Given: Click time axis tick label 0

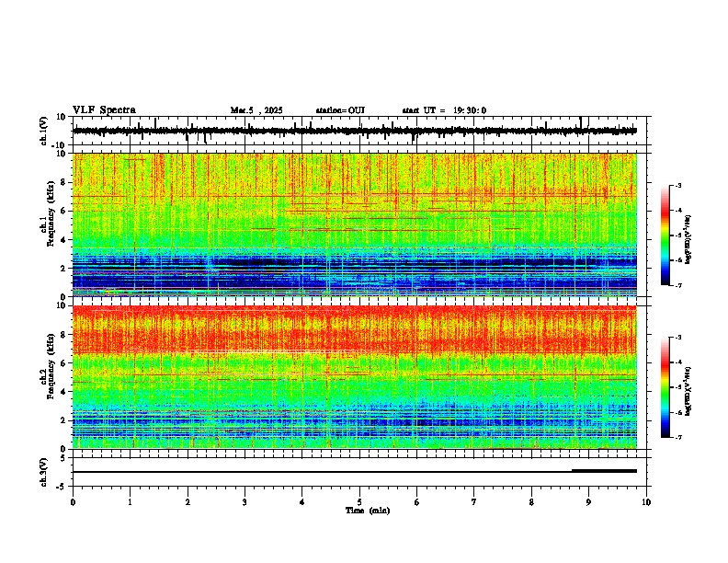Looking at the screenshot, I should pos(73,502).
